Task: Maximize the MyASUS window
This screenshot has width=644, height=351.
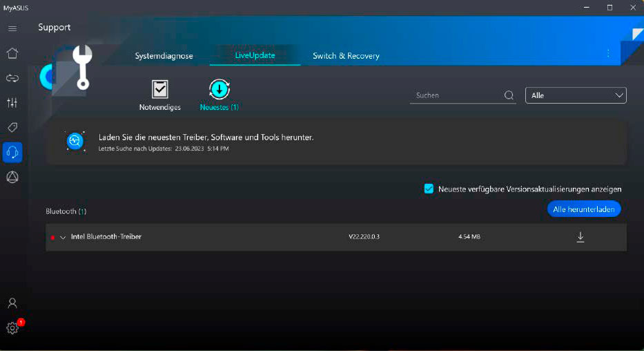Action: (610, 8)
